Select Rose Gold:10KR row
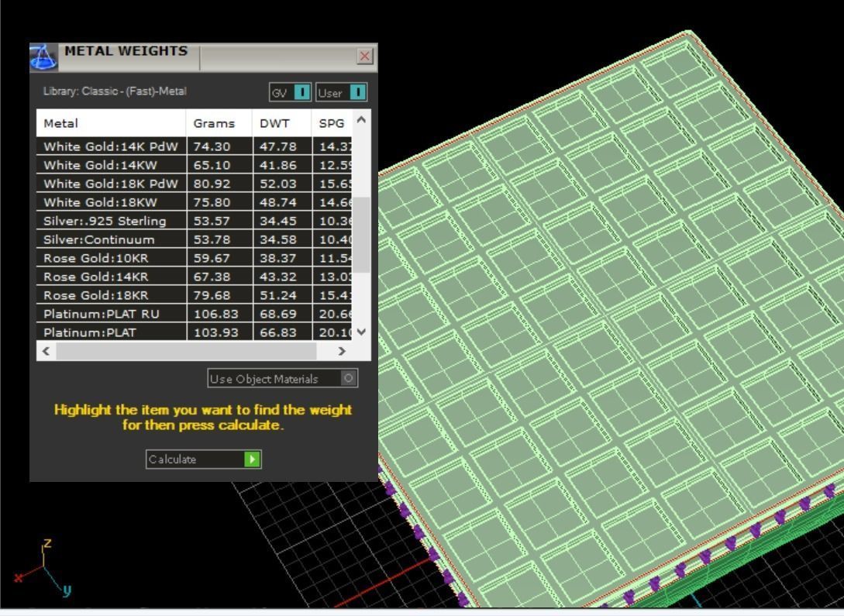The height and width of the screenshot is (616, 844). point(194,258)
